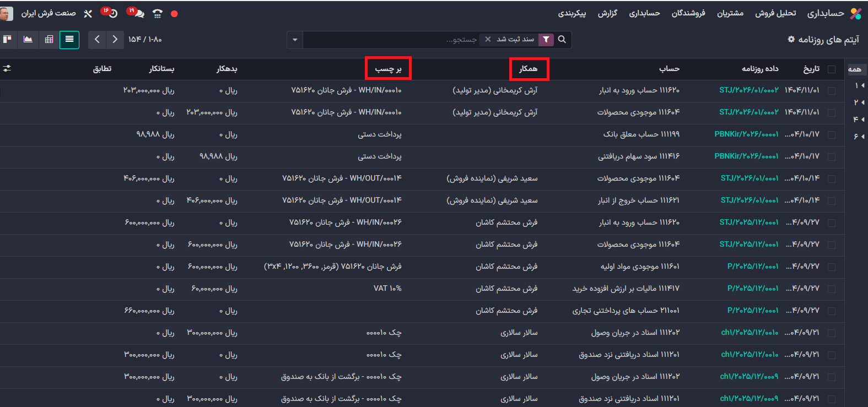Expand group ۶ in the side panel
Screen dimensions: 868x407
(x=859, y=136)
